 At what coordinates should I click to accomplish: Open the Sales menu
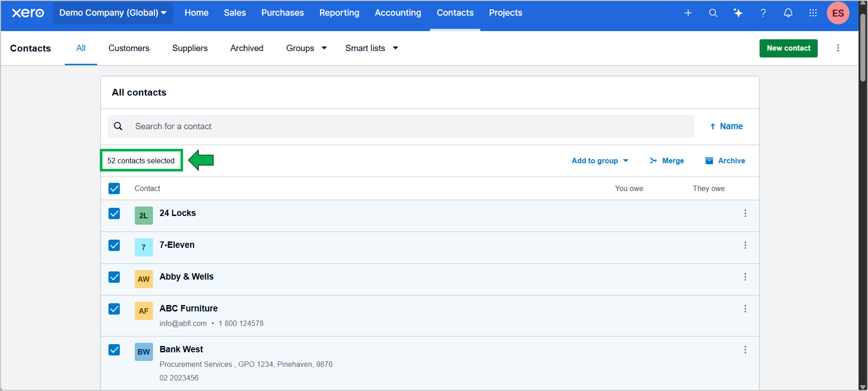point(235,13)
